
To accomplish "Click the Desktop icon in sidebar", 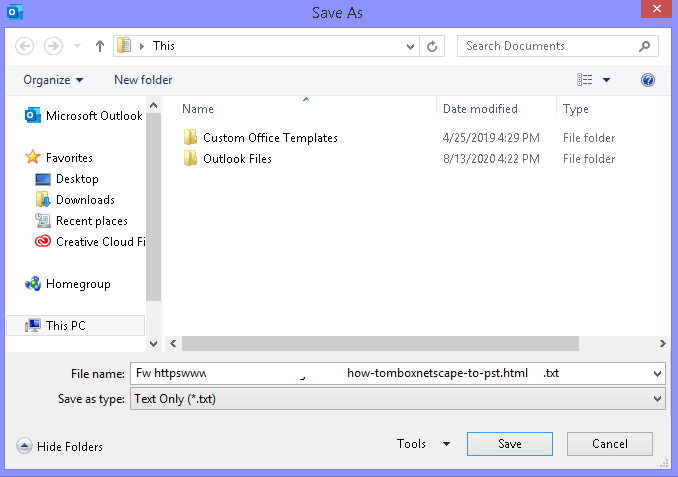I will [x=43, y=179].
